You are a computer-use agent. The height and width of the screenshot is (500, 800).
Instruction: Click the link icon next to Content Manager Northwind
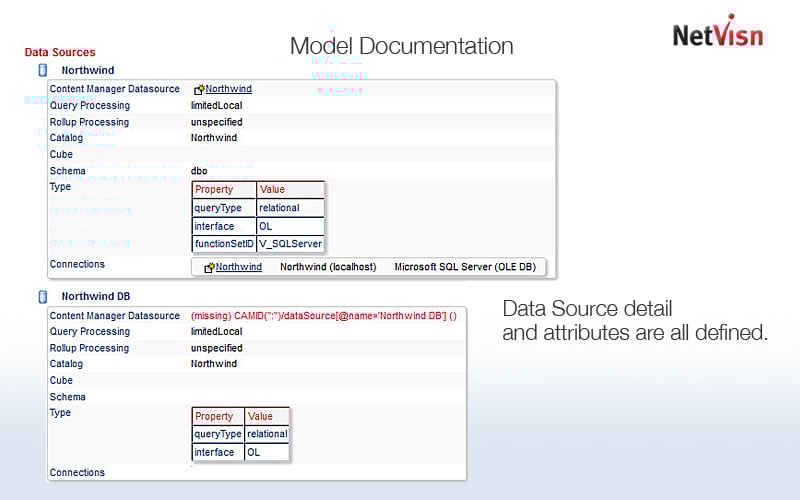click(198, 90)
